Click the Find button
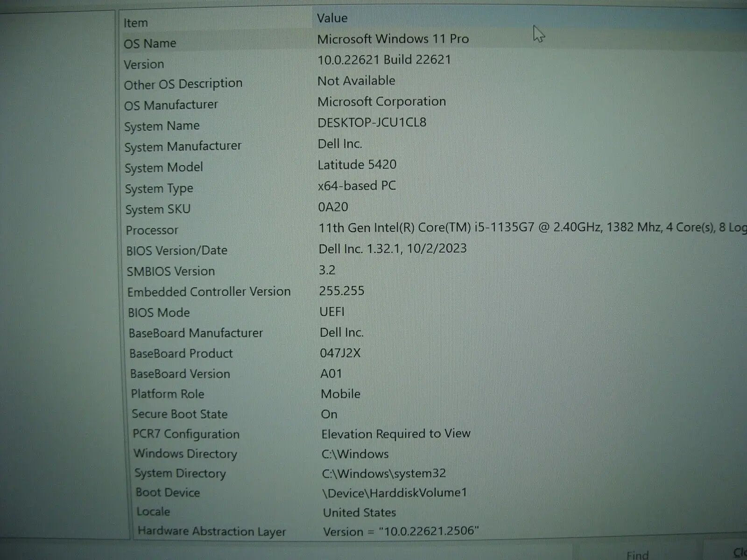 click(637, 554)
